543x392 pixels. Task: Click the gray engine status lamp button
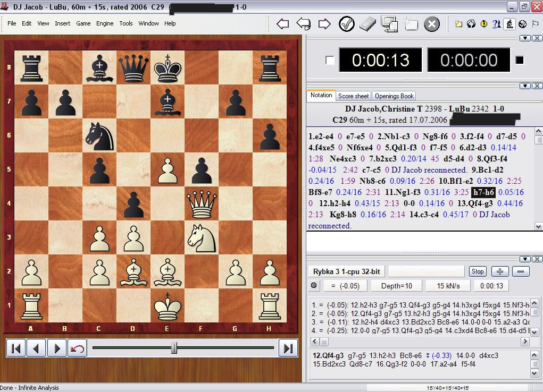[314, 285]
